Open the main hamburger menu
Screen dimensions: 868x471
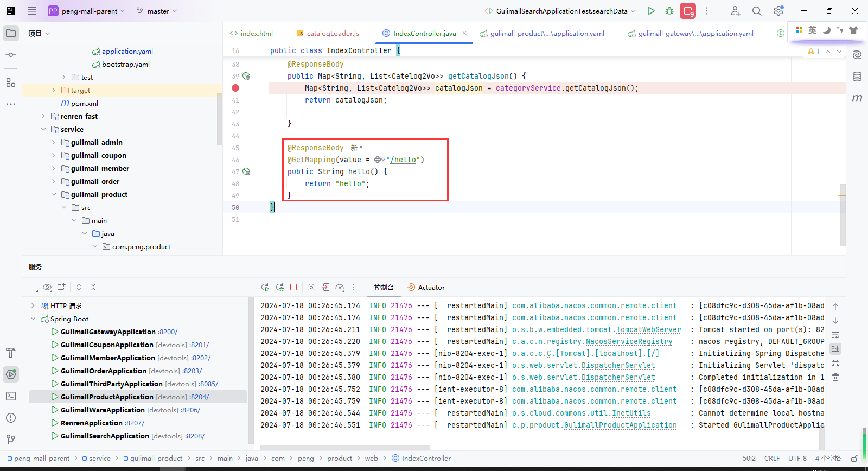point(32,11)
